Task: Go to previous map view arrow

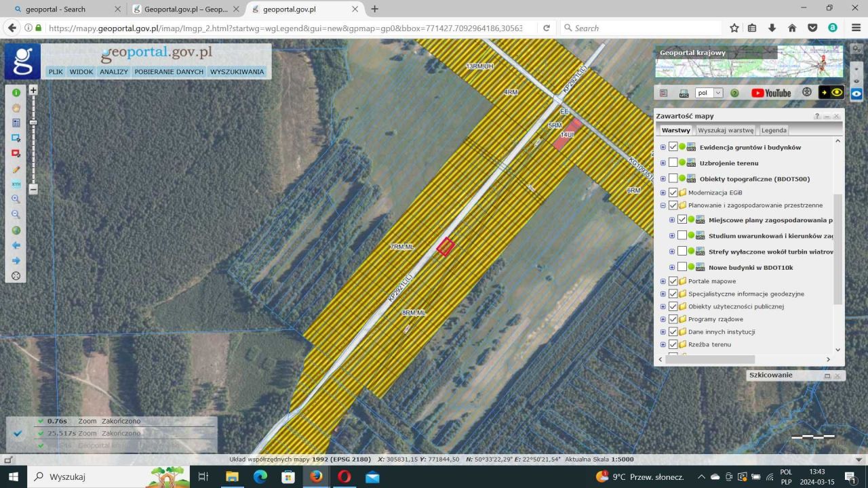Action: pyautogui.click(x=16, y=245)
